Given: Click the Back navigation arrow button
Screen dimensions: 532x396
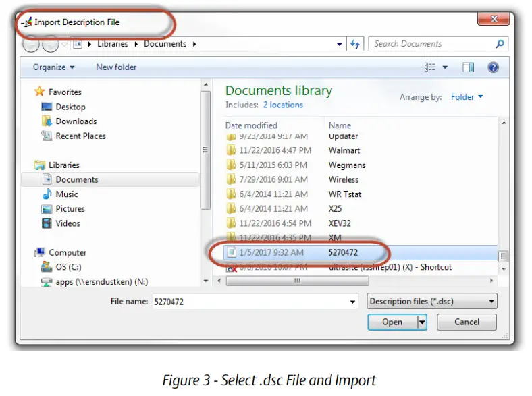Looking at the screenshot, I should coord(31,44).
